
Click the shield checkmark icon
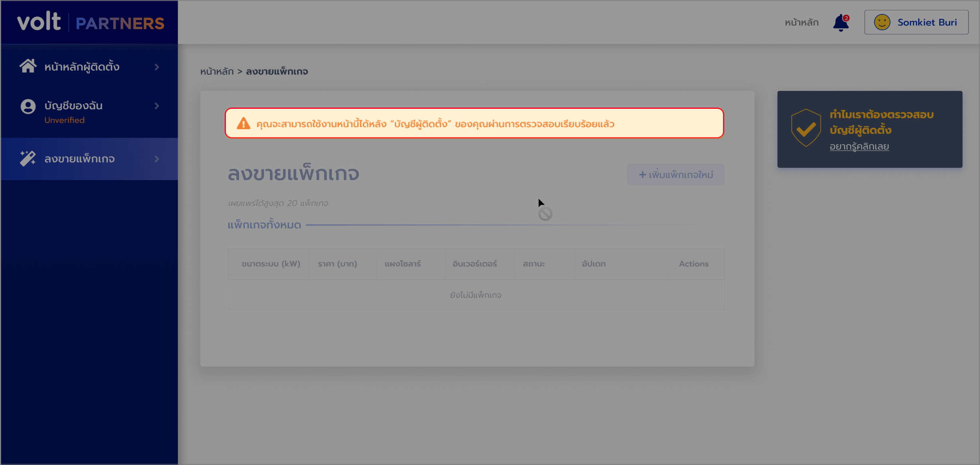(x=806, y=128)
